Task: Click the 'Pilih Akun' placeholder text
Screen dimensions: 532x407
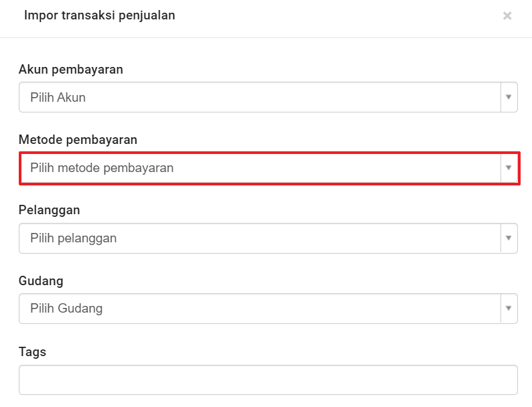Action: click(58, 98)
